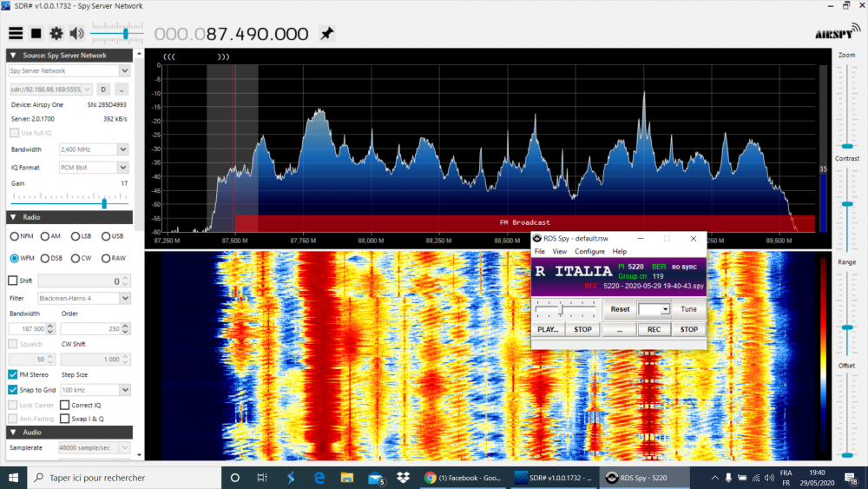This screenshot has height=489, width=868.
Task: Open the View menu in RDS Spy
Action: [560, 251]
